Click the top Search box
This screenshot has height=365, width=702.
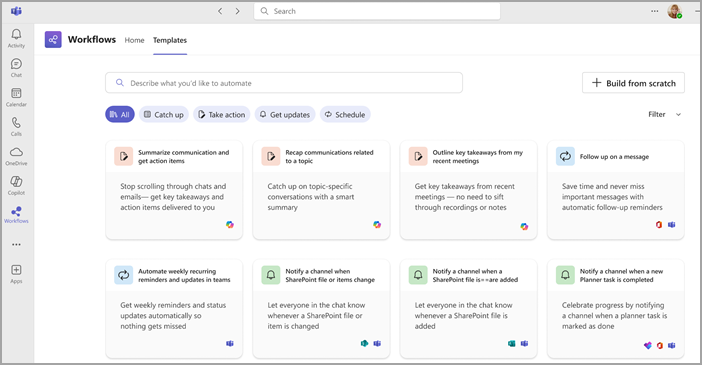pos(377,11)
